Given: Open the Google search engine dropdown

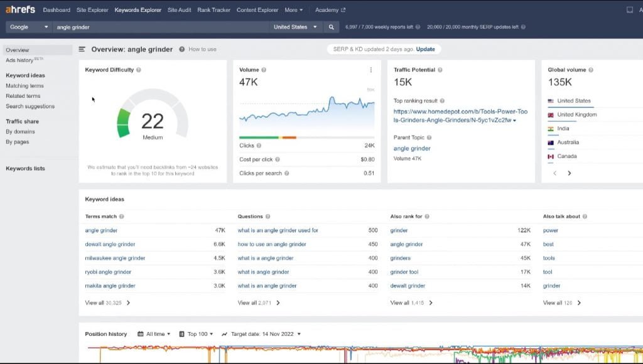Looking at the screenshot, I should click(29, 27).
